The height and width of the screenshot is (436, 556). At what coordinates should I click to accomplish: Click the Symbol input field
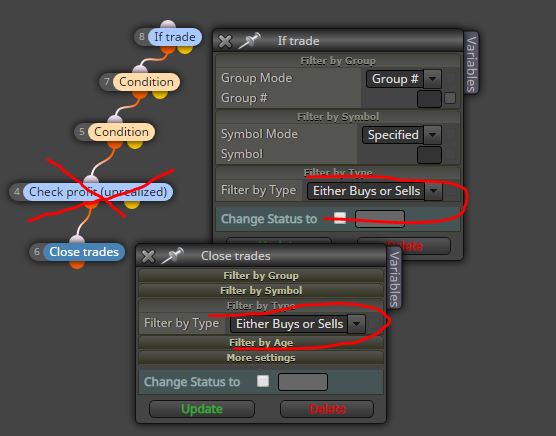(x=429, y=155)
